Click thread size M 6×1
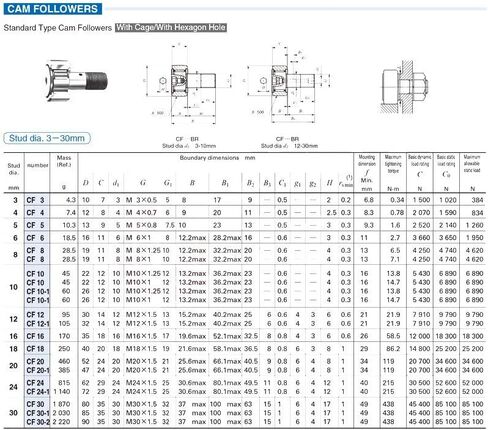This screenshot has height=430, width=488. (138, 238)
